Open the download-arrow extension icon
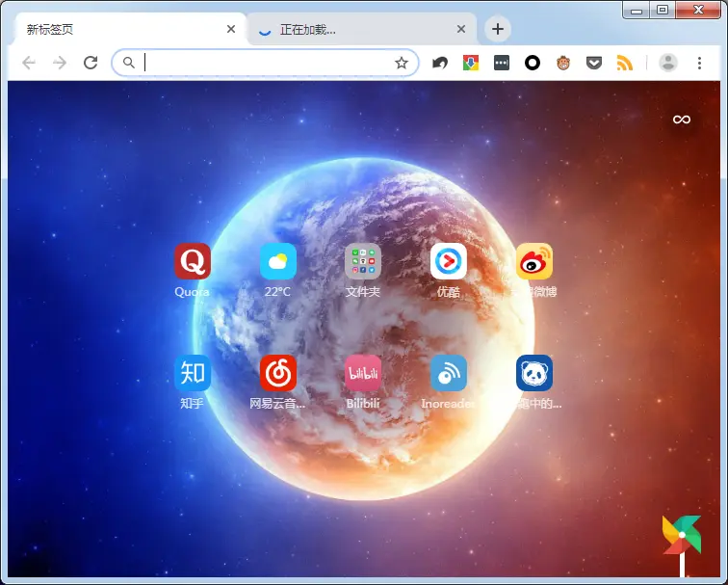This screenshot has width=728, height=585. click(471, 63)
